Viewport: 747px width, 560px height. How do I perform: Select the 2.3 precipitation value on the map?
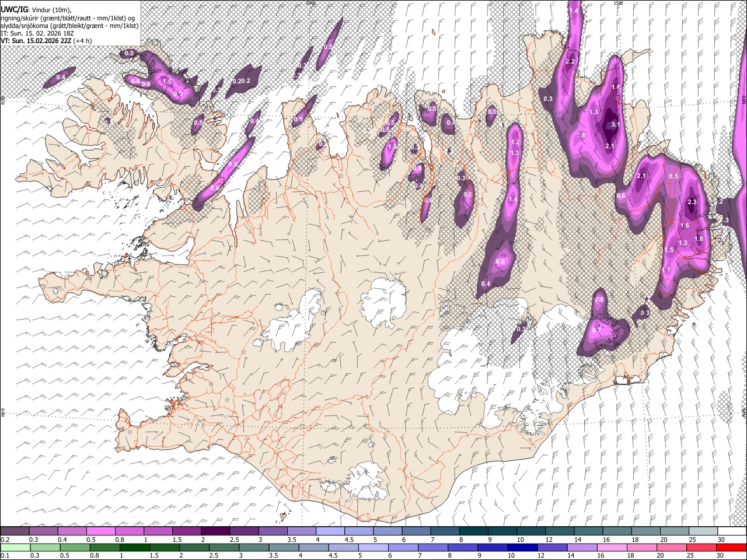692,202
